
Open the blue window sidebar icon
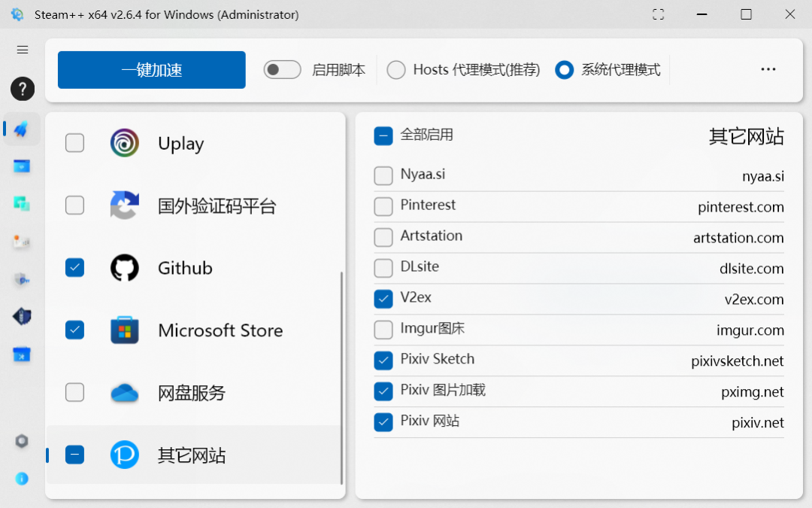[x=22, y=166]
